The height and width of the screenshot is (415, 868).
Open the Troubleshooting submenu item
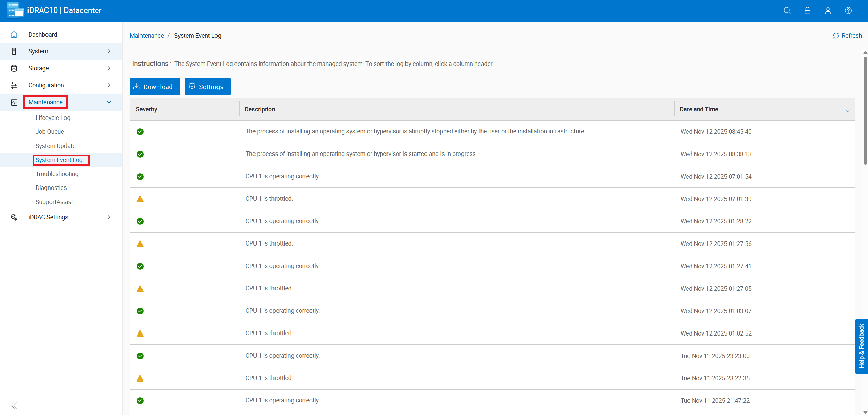(57, 174)
